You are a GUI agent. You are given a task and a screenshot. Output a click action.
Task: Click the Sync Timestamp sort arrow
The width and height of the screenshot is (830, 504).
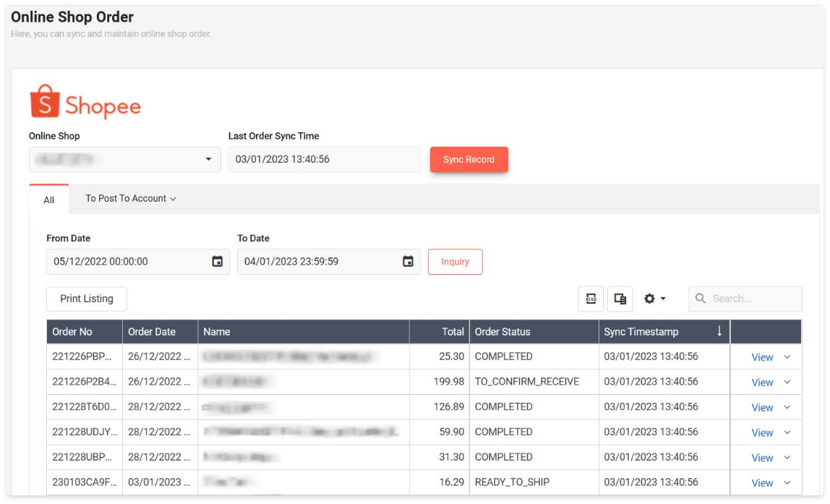(719, 331)
